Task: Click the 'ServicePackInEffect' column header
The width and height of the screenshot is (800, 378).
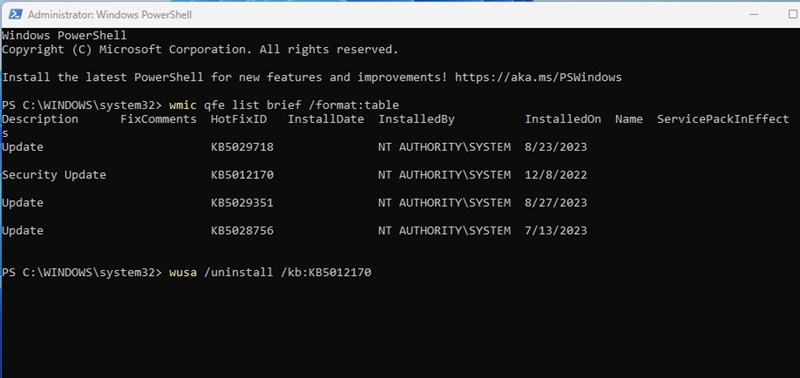Action: (x=723, y=119)
